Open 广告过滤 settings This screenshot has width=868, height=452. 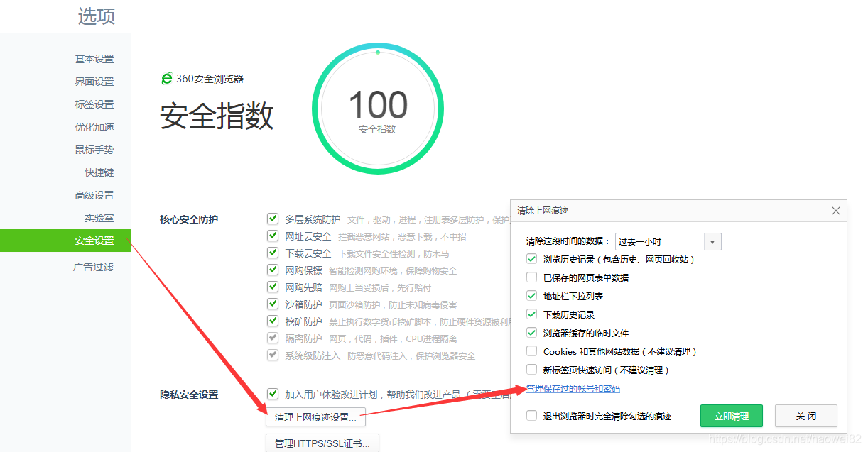[93, 267]
